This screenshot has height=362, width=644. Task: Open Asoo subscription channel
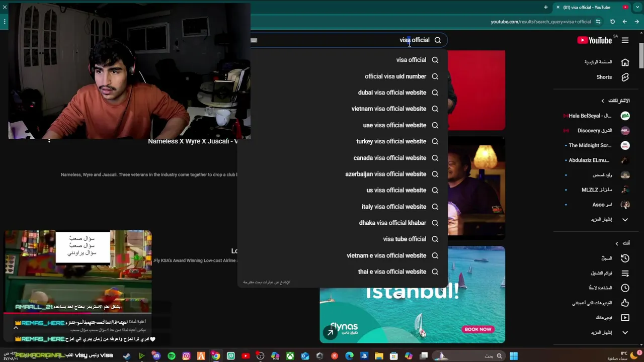click(x=597, y=205)
